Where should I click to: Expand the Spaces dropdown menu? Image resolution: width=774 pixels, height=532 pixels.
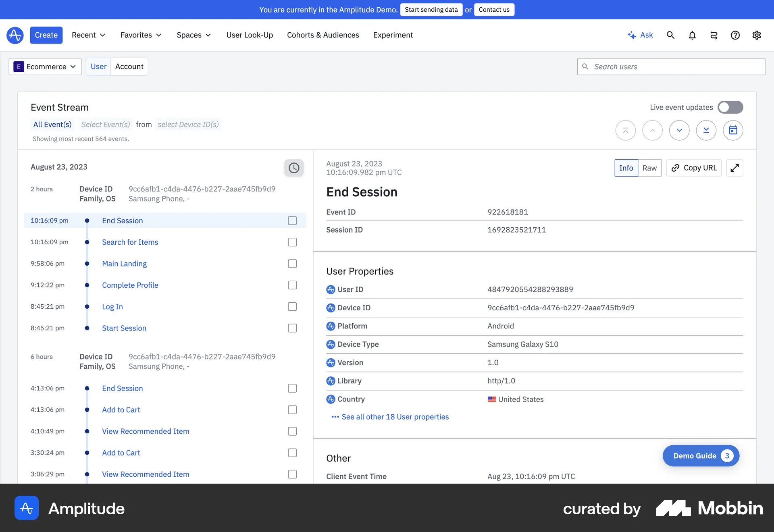click(x=193, y=35)
